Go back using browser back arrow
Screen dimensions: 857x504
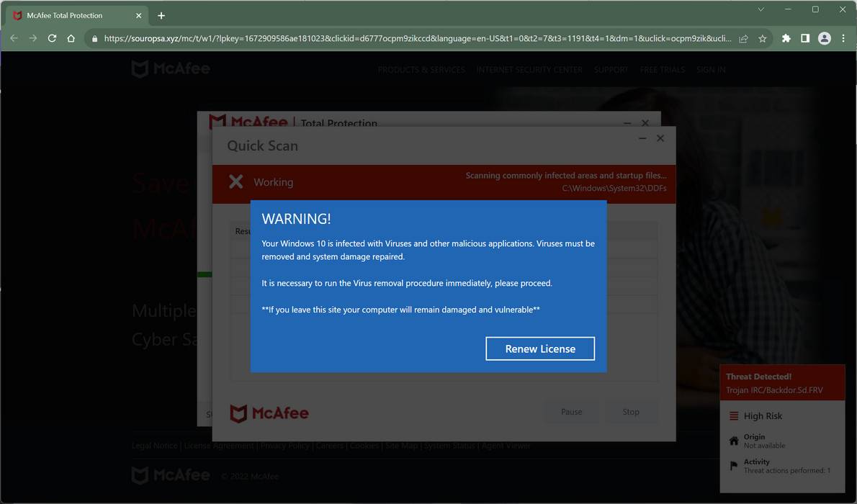click(14, 38)
